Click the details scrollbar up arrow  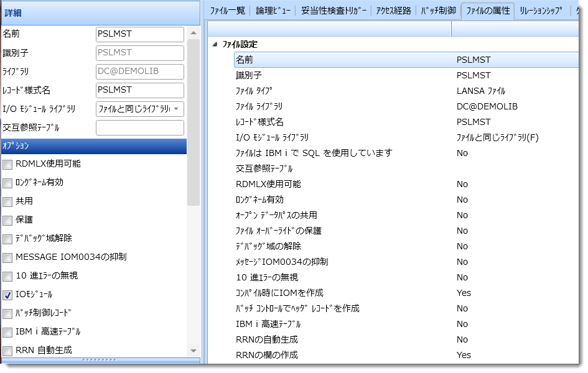pos(194,33)
